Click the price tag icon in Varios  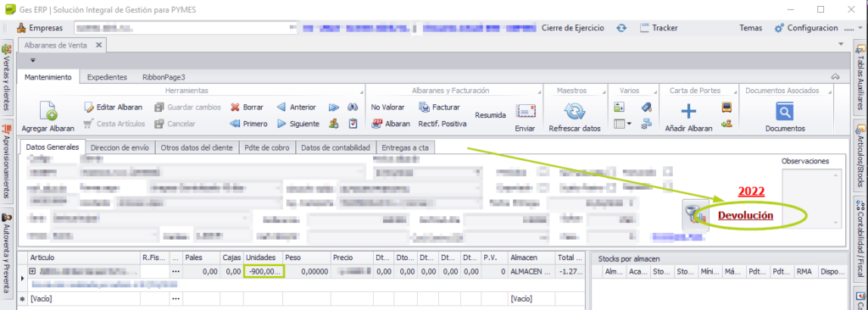click(646, 108)
